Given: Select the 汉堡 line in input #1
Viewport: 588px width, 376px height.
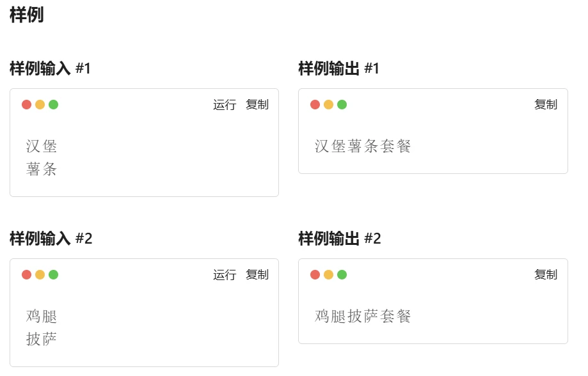Looking at the screenshot, I should (x=42, y=146).
